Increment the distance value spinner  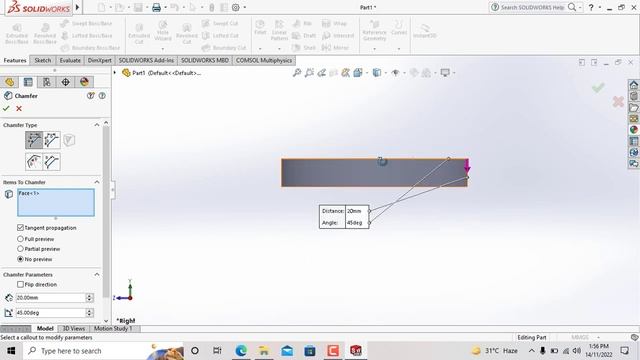(x=89, y=296)
